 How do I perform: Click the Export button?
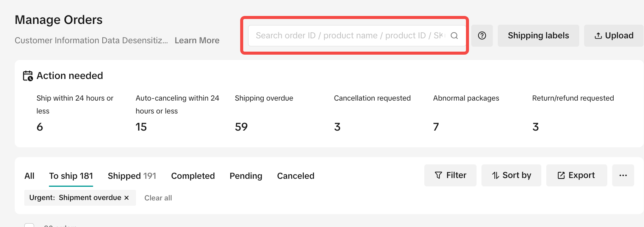pos(577,175)
